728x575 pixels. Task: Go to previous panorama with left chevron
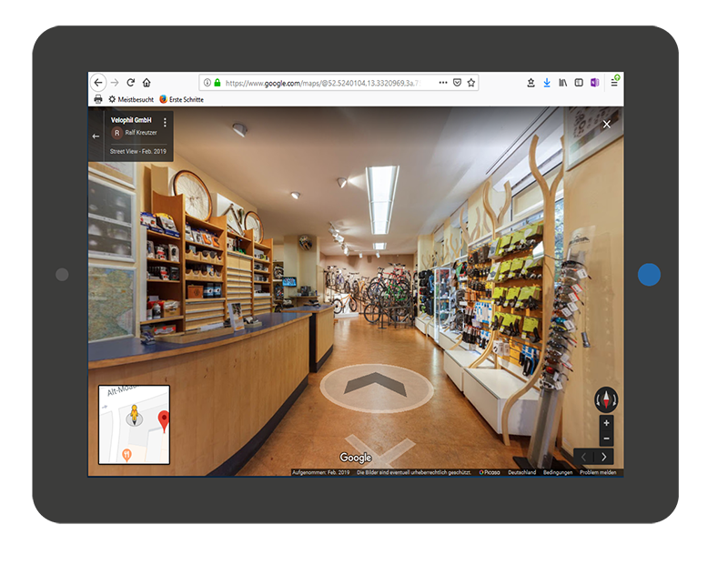(x=583, y=457)
